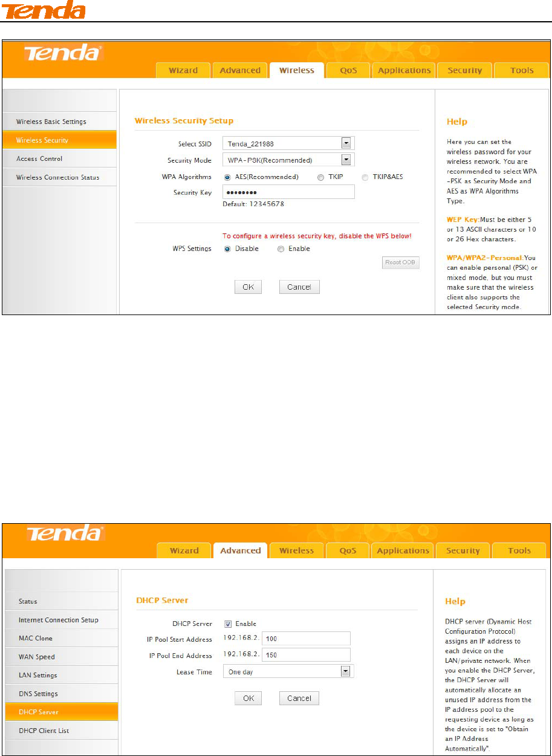Select TKIP&AES WPA algorithm
The width and height of the screenshot is (552, 756).
[x=365, y=177]
